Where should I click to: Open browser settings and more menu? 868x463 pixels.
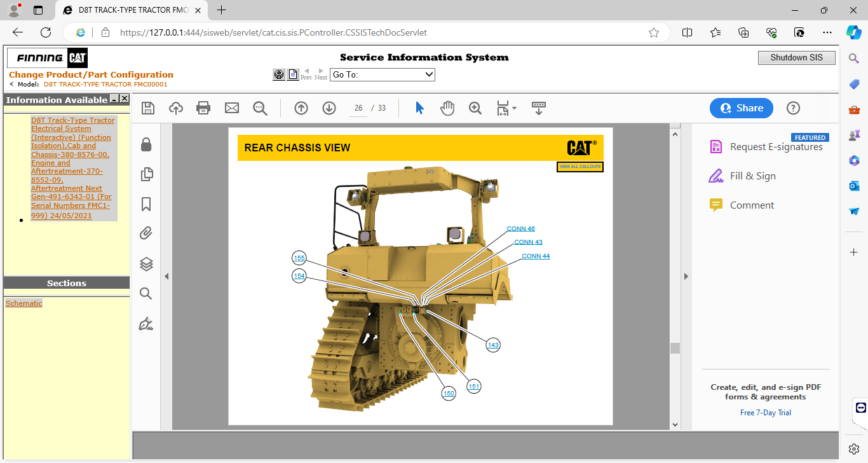tap(827, 32)
